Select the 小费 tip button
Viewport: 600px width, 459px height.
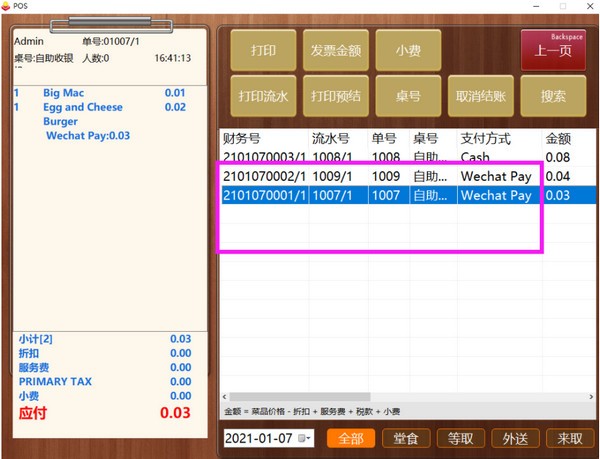pyautogui.click(x=408, y=50)
